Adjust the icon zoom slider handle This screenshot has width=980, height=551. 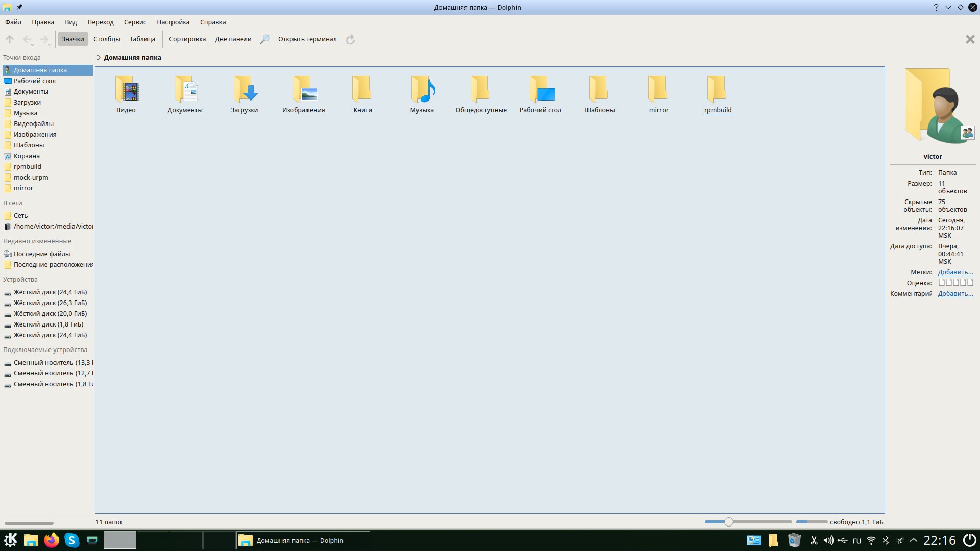728,522
